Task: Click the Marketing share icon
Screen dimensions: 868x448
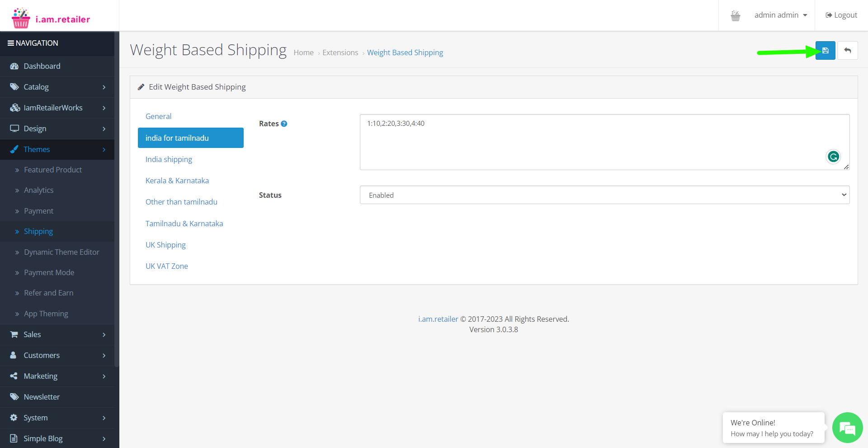Action: point(14,376)
